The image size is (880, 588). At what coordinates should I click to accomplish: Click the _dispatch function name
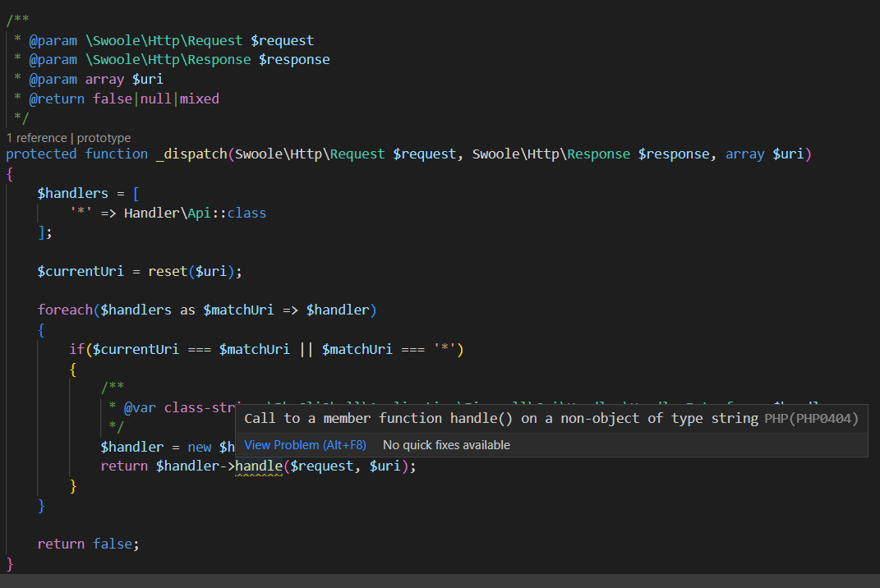coord(191,154)
